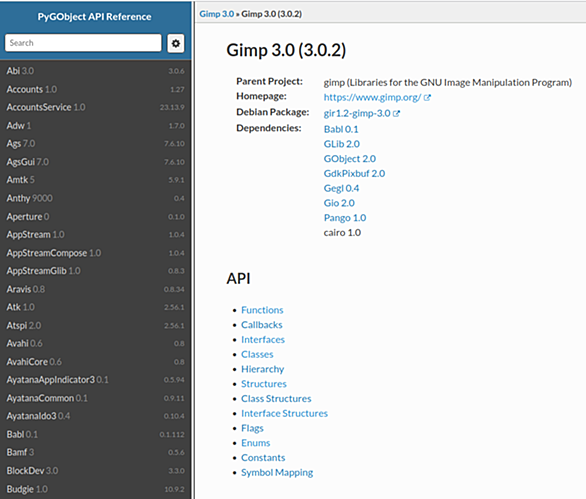This screenshot has height=499, width=586.
Task: Open the Gio 2.0 dependency link
Action: 339,203
